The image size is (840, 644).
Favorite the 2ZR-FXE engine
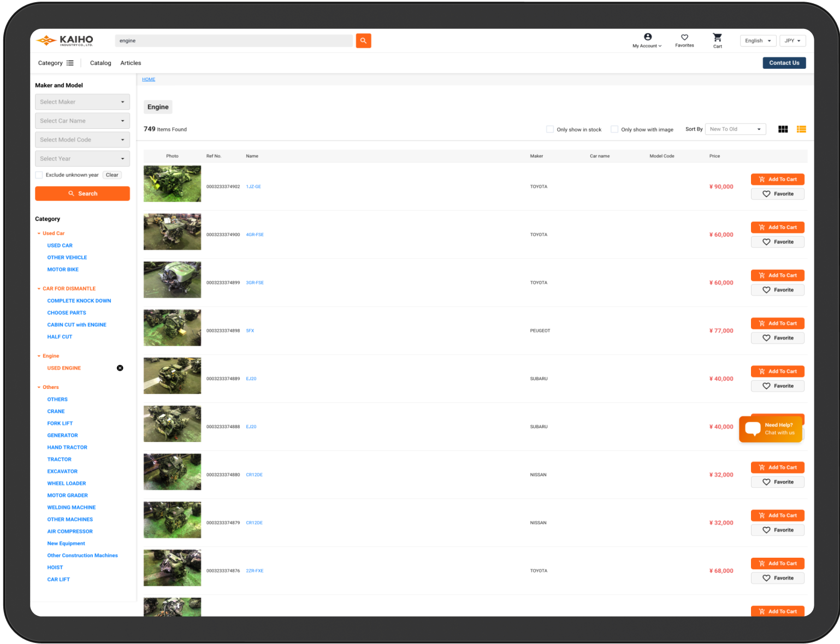pyautogui.click(x=777, y=578)
